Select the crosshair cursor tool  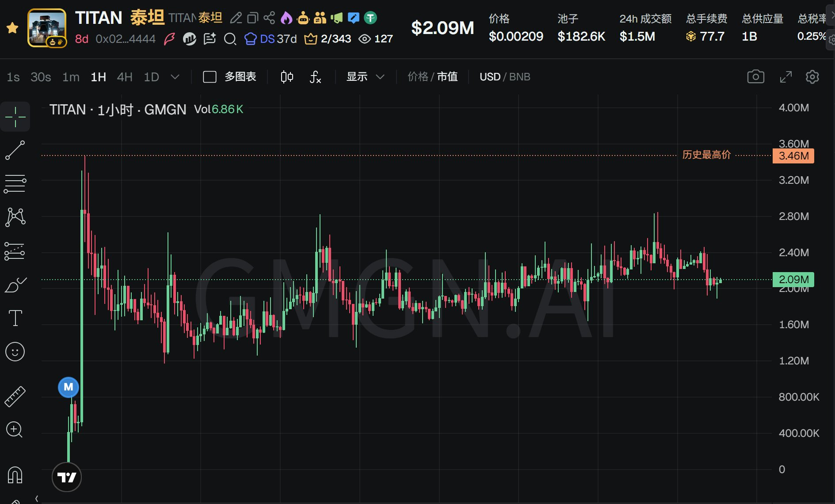15,117
